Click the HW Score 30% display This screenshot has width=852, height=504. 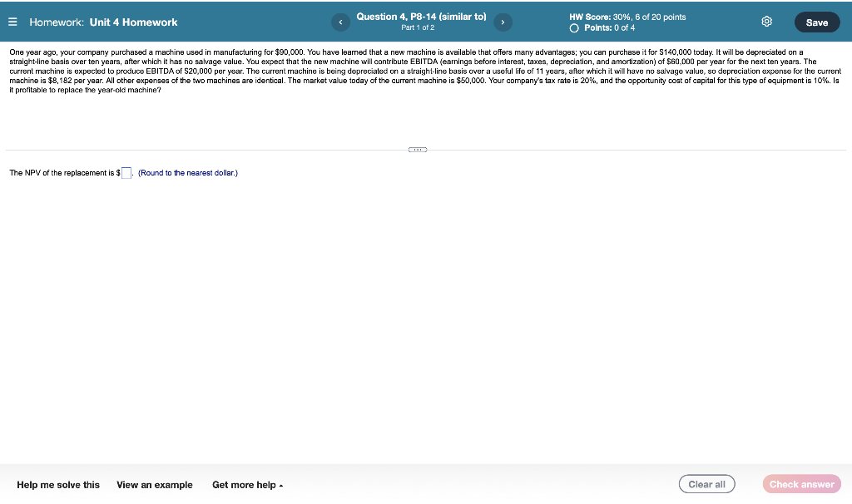pyautogui.click(x=628, y=17)
